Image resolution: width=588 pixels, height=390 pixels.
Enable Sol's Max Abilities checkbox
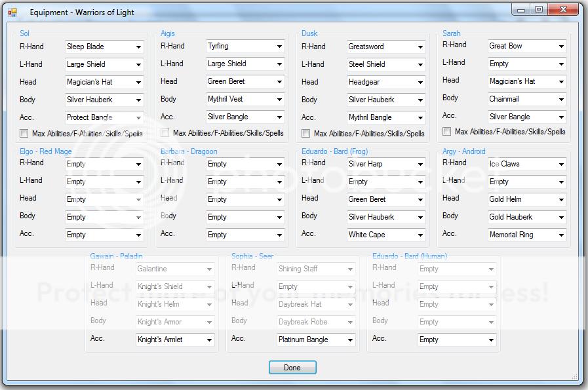click(24, 134)
